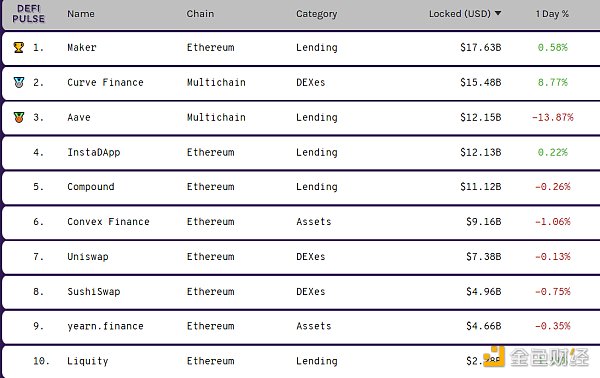Click the bronze medal icon beside Aave

19,117
